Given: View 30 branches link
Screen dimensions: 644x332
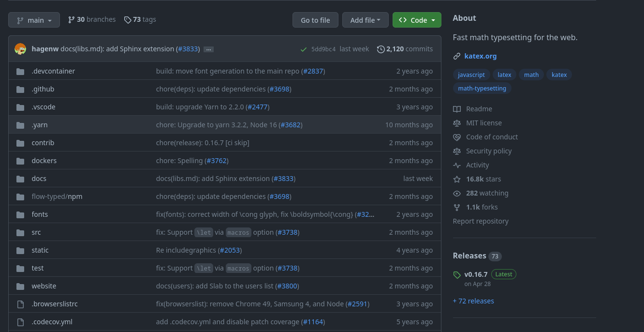Looking at the screenshot, I should tap(92, 19).
